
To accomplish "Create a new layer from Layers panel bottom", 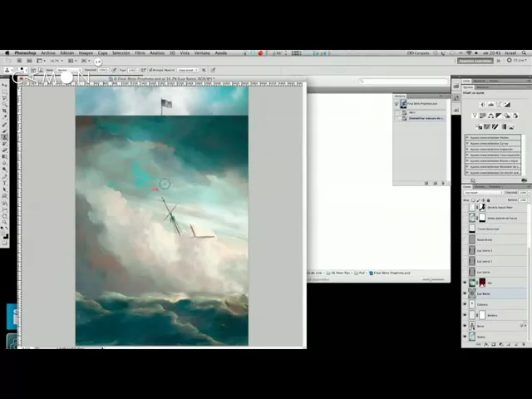I will point(516,344).
